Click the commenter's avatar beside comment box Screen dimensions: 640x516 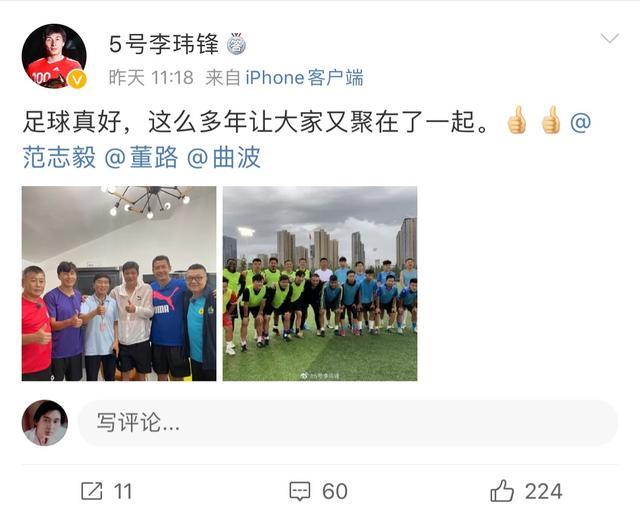45,423
